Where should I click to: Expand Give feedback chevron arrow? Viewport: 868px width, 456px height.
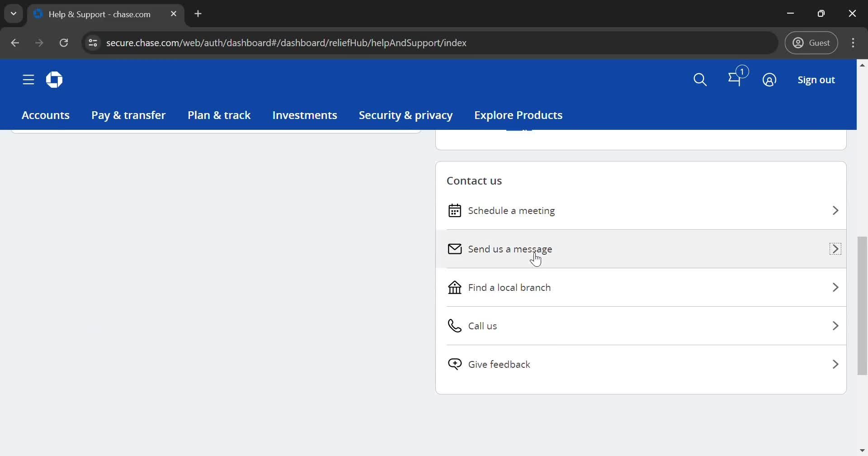[835, 365]
